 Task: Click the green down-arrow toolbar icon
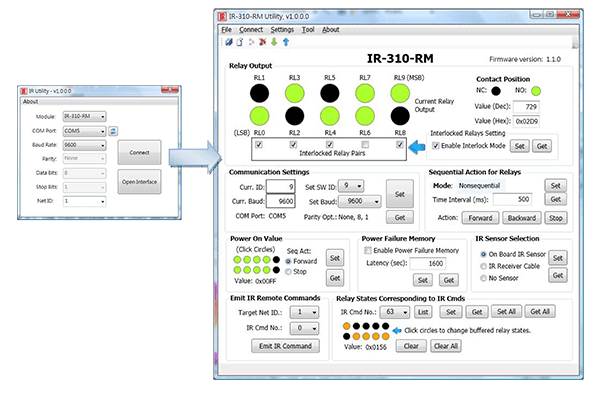[x=276, y=42]
